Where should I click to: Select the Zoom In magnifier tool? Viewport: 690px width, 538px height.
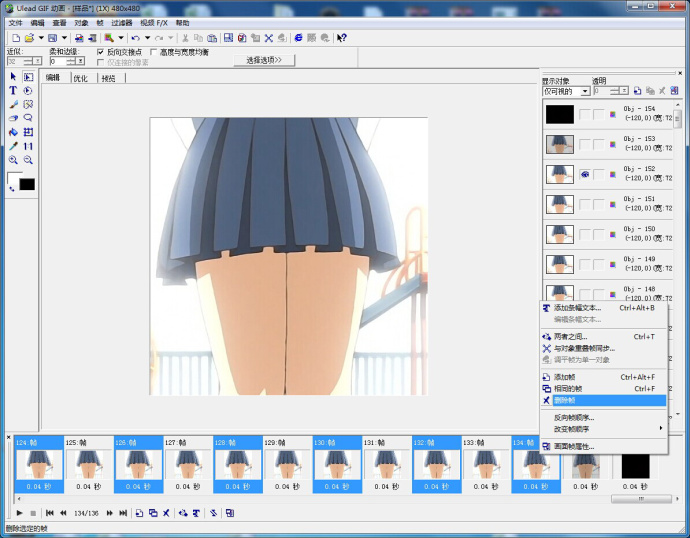coord(13,160)
